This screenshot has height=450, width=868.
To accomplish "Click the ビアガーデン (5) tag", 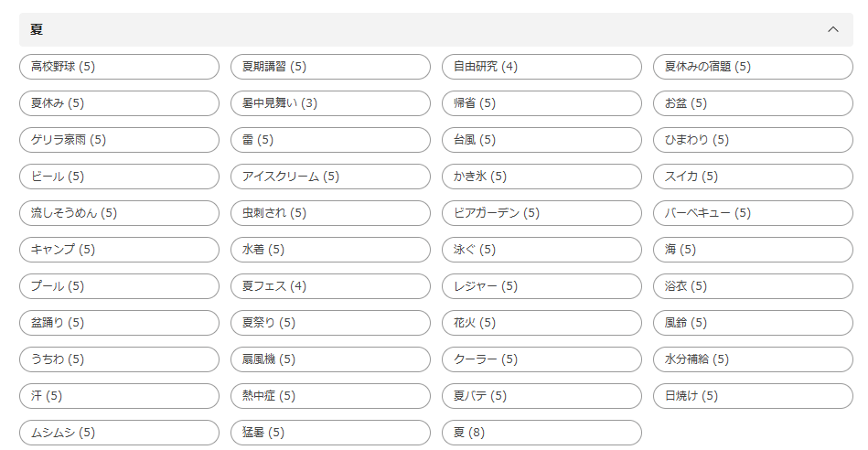I will pos(541,213).
